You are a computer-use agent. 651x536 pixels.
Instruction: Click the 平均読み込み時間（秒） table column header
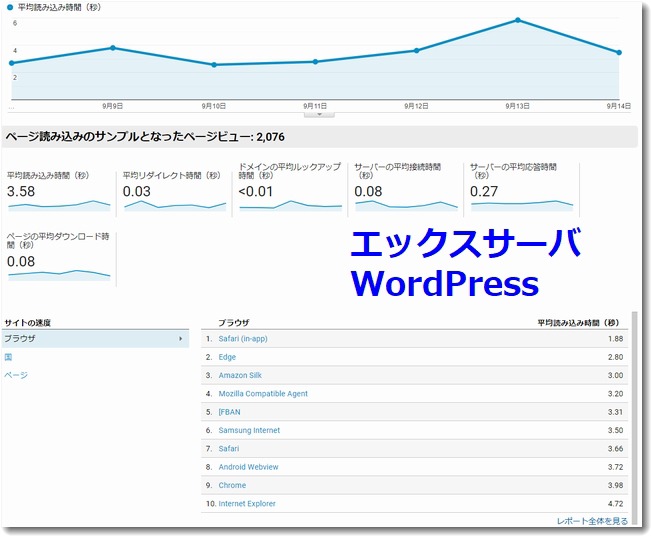[578, 323]
